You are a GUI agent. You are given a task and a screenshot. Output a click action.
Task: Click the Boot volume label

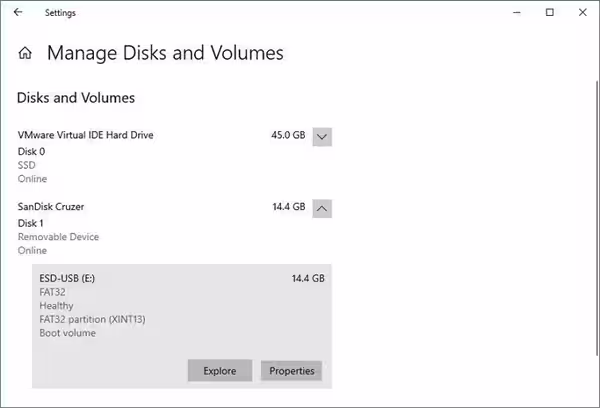67,333
